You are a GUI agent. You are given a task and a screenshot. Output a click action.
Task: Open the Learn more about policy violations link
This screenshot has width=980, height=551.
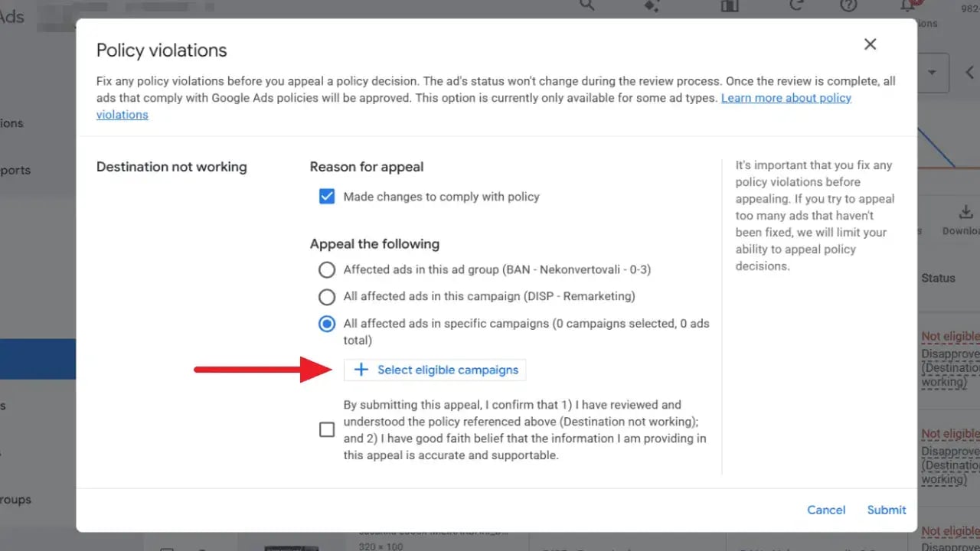point(786,97)
